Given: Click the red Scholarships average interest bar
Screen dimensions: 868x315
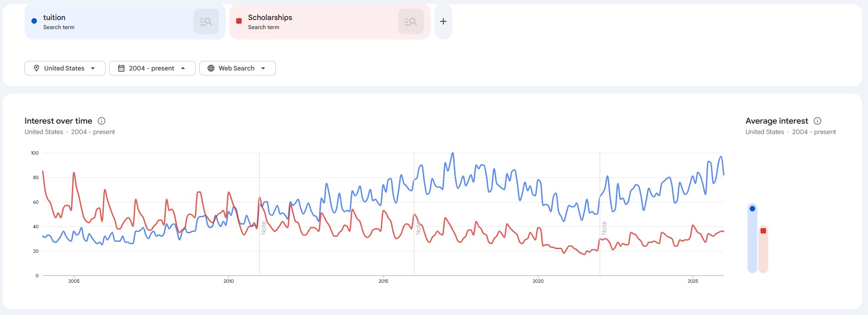Looking at the screenshot, I should pos(763,250).
